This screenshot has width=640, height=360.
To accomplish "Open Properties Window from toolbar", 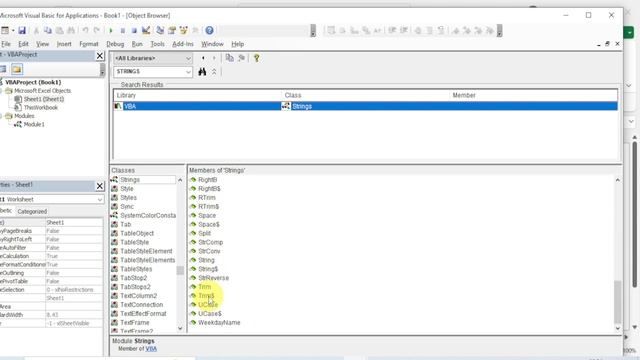I will coord(172,31).
